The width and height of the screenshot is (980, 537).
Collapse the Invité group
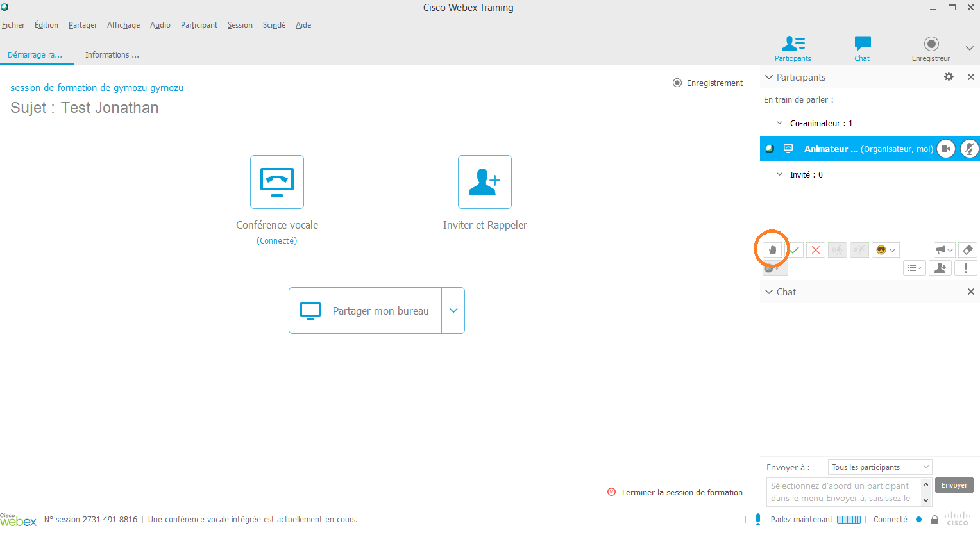[779, 174]
